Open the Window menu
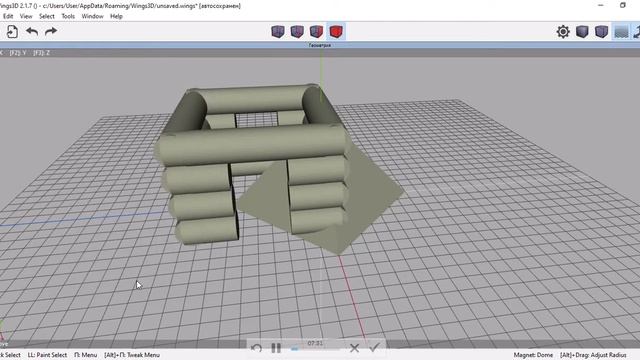Image resolution: width=640 pixels, height=360 pixels. tap(92, 16)
